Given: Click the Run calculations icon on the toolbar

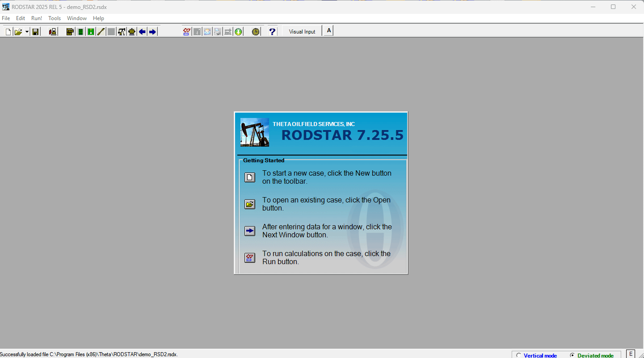Looking at the screenshot, I should [187, 32].
